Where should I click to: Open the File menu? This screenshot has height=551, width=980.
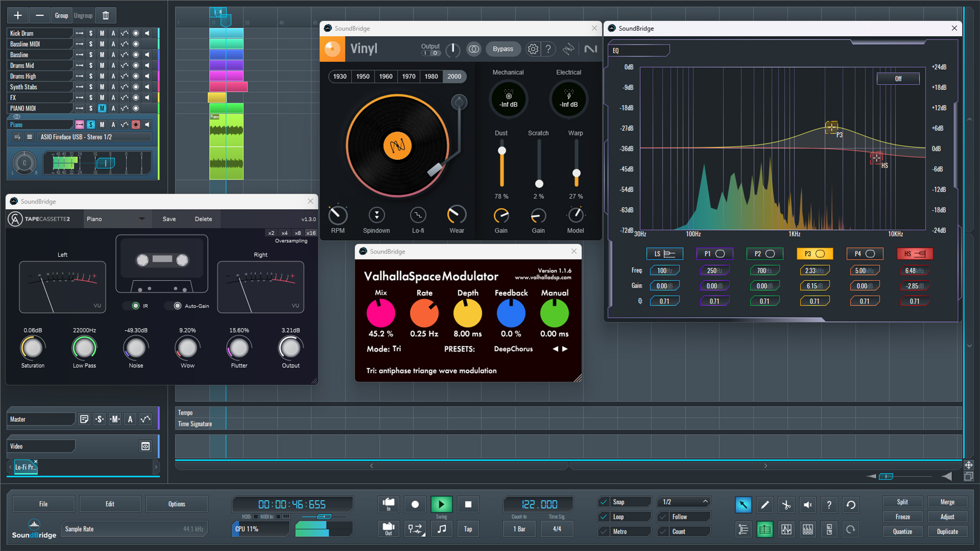43,504
